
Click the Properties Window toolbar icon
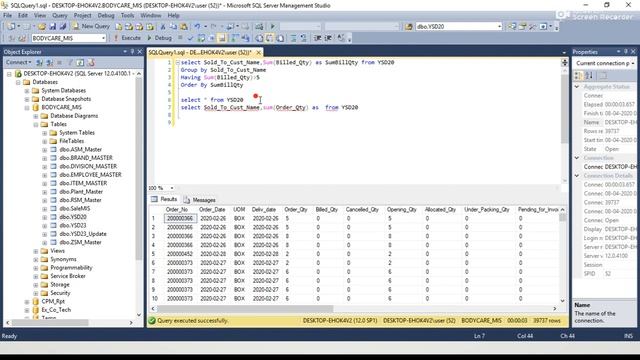pyautogui.click(x=522, y=27)
